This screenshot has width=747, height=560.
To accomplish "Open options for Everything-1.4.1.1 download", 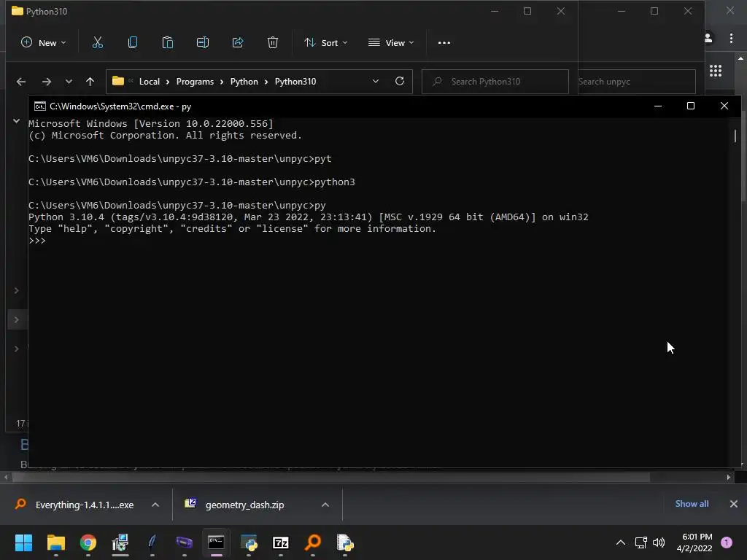I will tap(155, 505).
